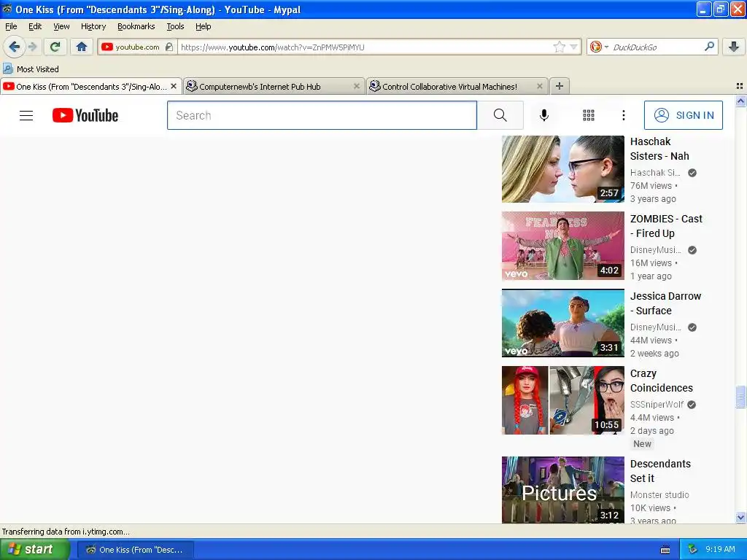Open the Descendants Set it thumbnail
Image resolution: width=747 pixels, height=560 pixels.
562,490
